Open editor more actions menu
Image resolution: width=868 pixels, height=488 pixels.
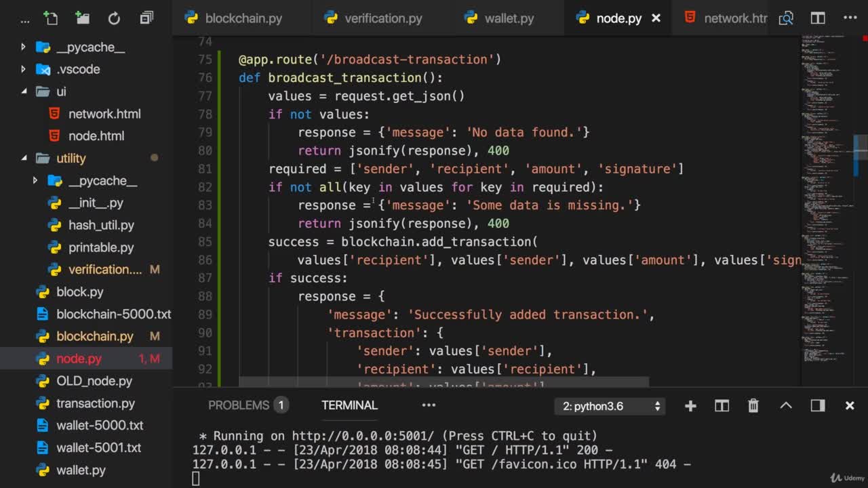coord(850,18)
